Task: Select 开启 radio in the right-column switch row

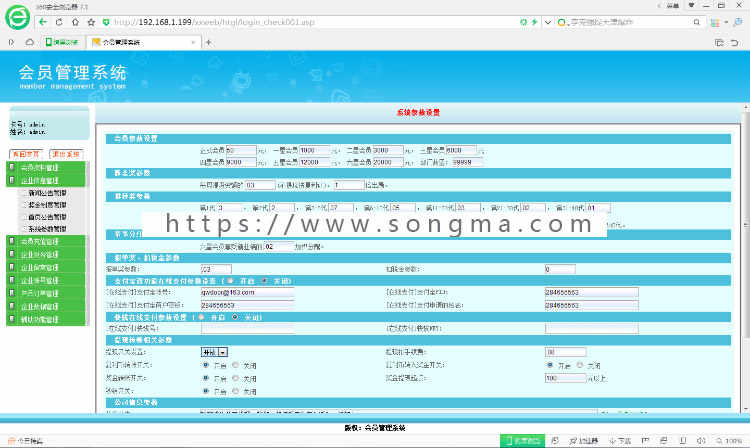Action: pos(550,365)
